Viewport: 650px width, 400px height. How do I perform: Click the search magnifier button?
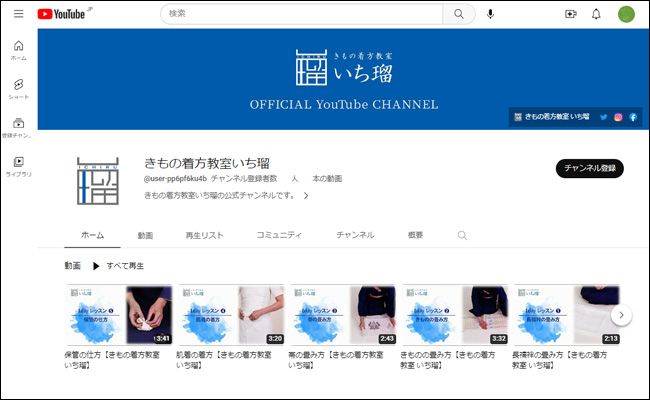pos(459,14)
